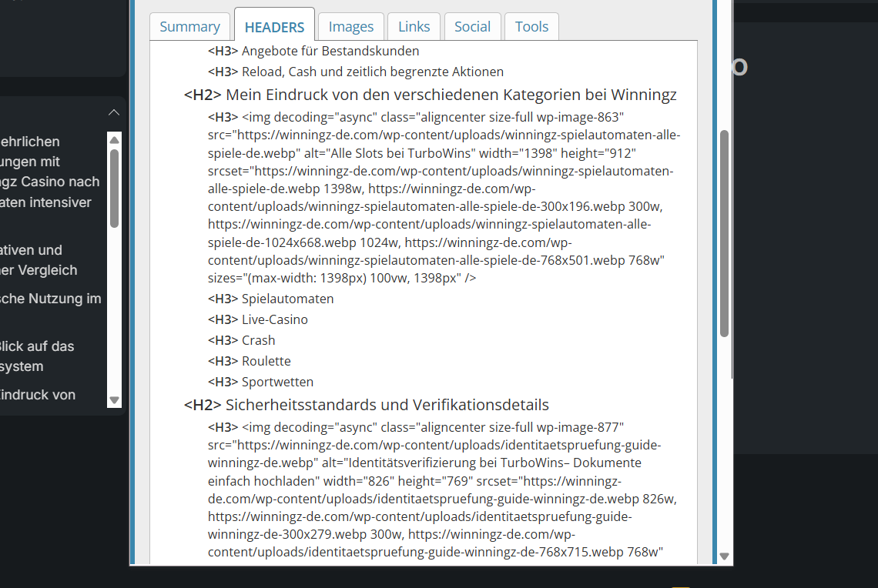Image resolution: width=878 pixels, height=588 pixels.
Task: Click the H3 'Angebote für Bestandskunden' heading
Action: click(313, 51)
